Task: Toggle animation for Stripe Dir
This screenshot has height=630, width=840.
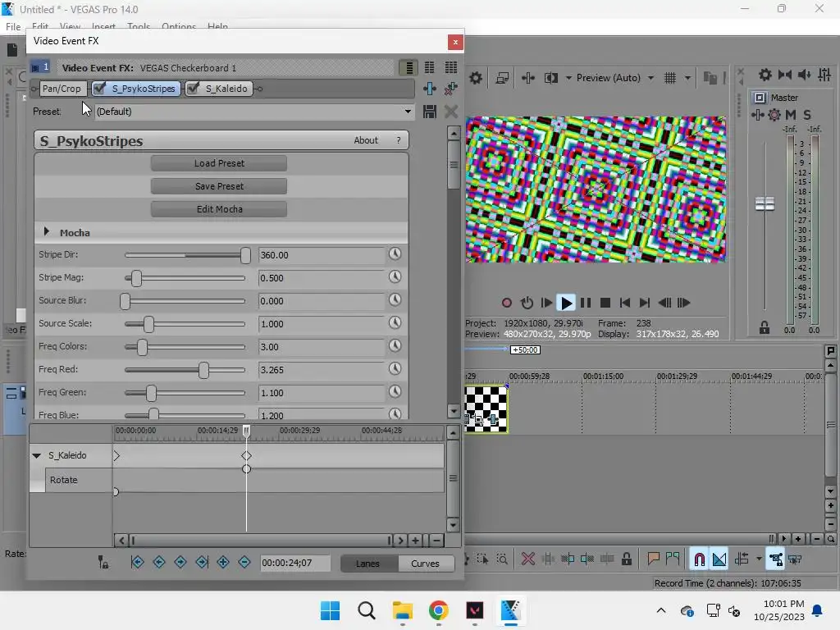Action: (x=395, y=254)
